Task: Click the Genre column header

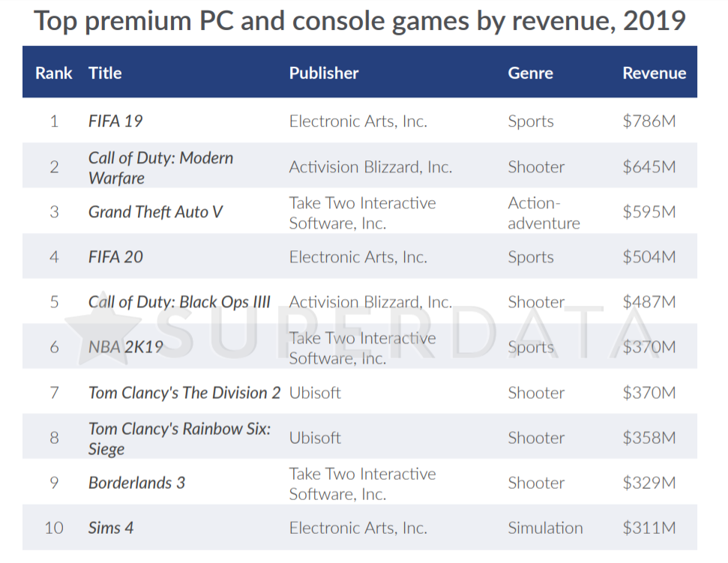Action: coord(530,73)
